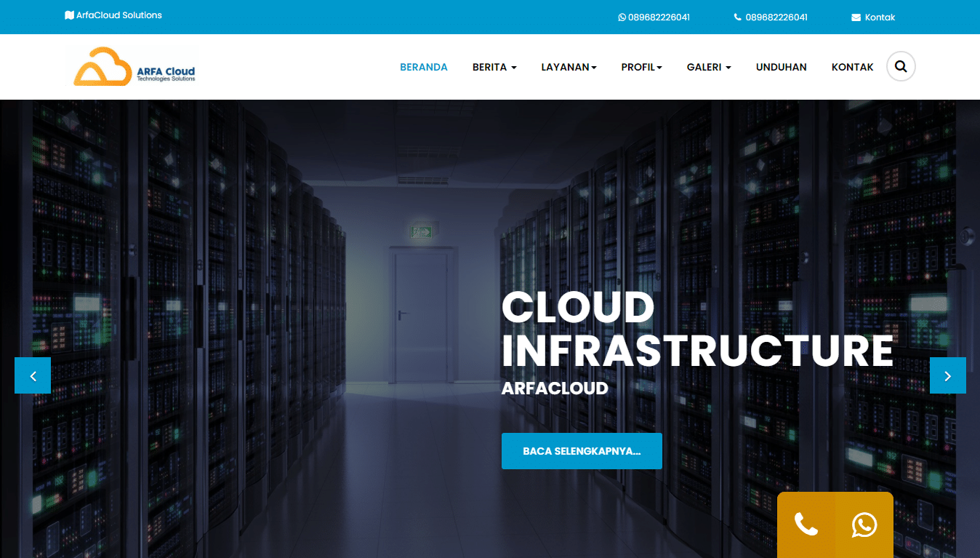
Task: Click the search magnifier icon
Action: point(901,67)
